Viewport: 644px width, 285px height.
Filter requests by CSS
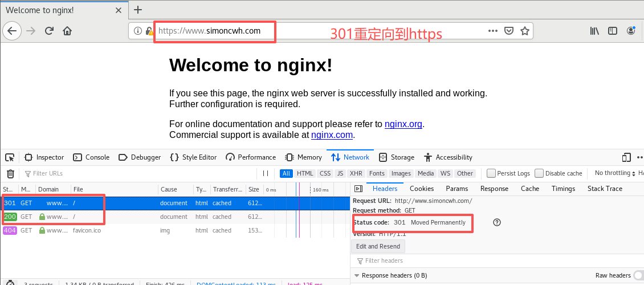325,173
